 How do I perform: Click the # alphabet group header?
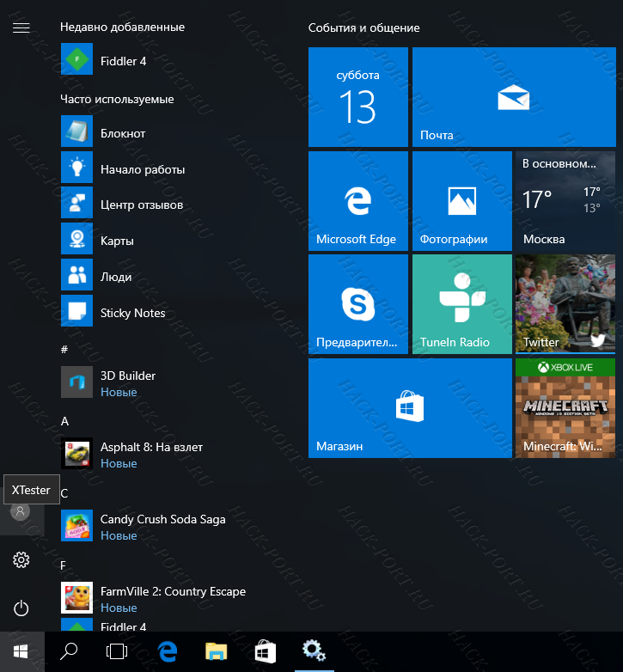pos(64,349)
